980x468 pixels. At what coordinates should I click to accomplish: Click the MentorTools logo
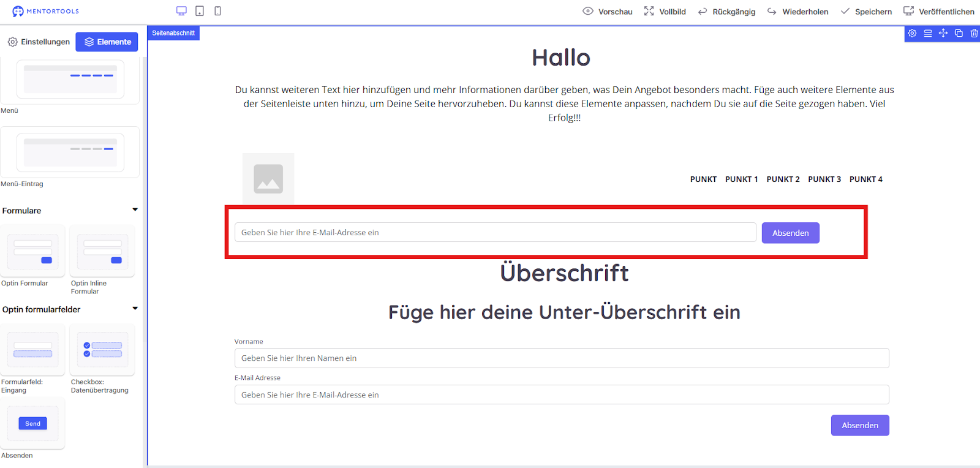point(46,11)
